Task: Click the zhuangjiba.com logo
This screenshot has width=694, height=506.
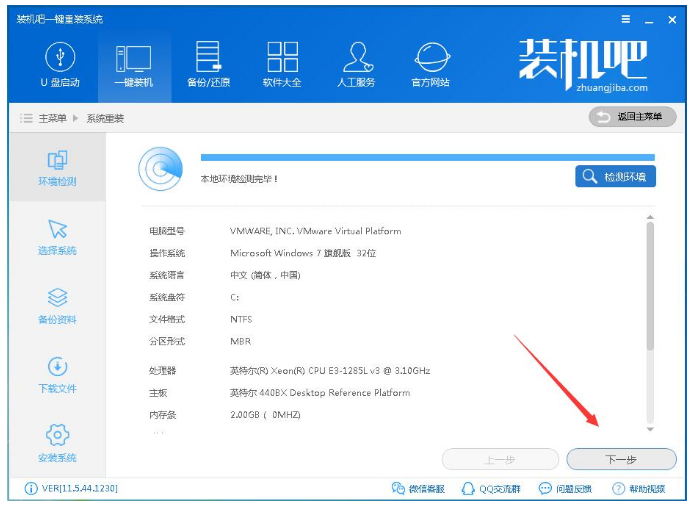Action: pyautogui.click(x=583, y=65)
